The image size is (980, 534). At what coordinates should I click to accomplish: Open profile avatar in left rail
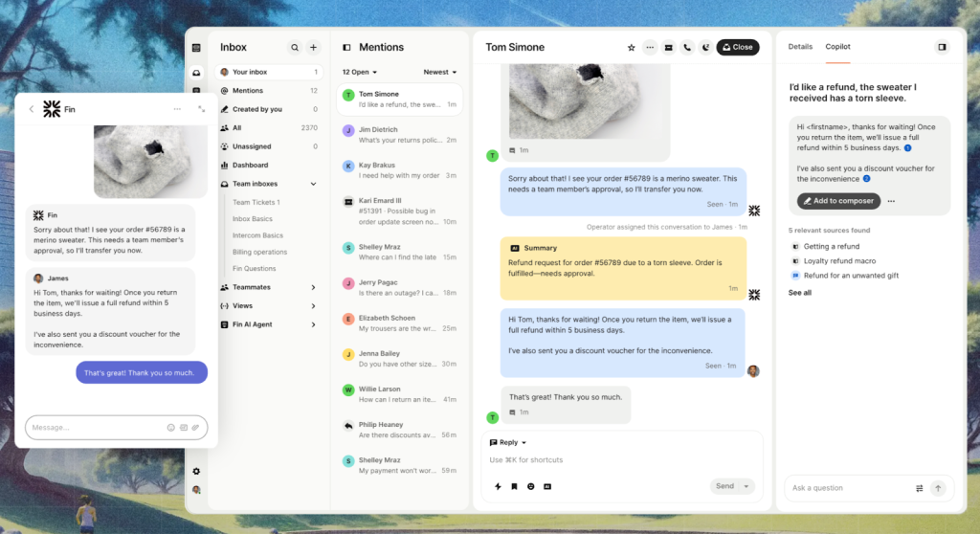[196, 490]
